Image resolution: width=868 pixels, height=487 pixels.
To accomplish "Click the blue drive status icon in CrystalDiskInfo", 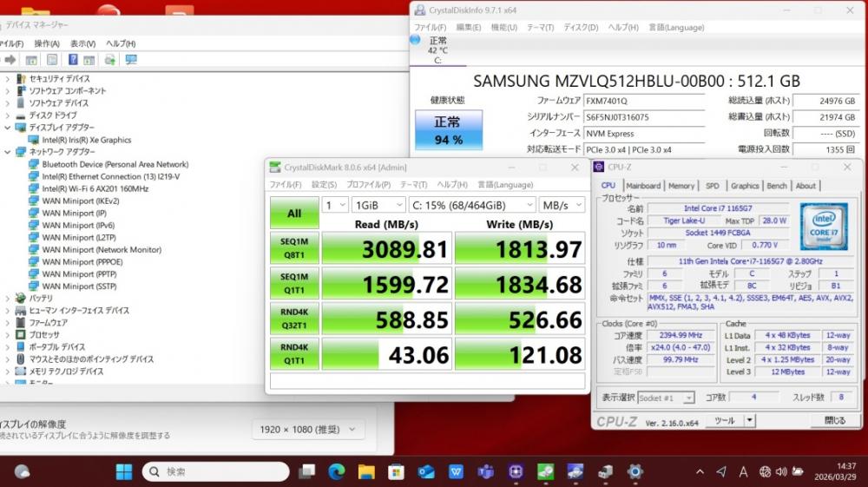I will click(415, 40).
